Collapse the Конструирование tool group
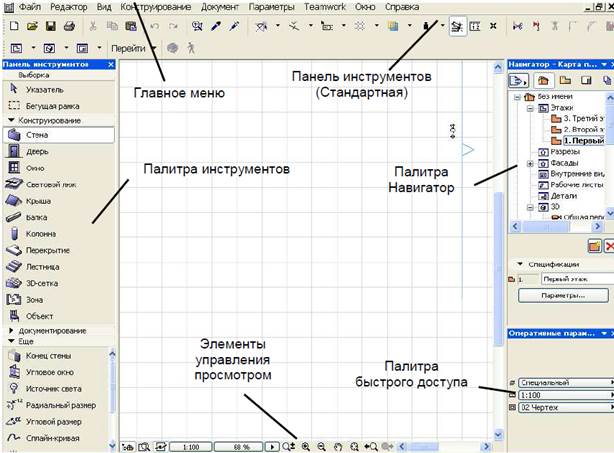614x453 pixels. [11, 119]
